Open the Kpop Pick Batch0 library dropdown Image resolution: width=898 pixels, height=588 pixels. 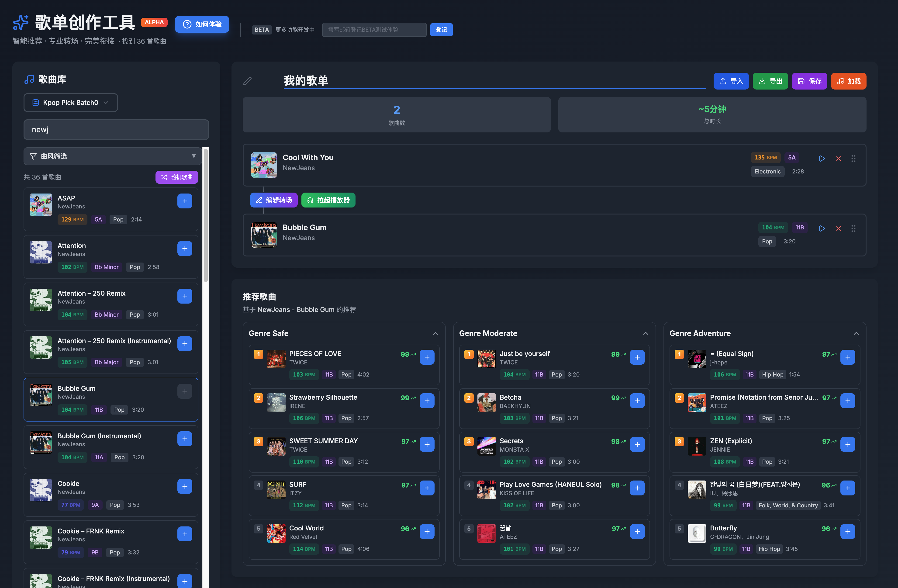(x=71, y=103)
